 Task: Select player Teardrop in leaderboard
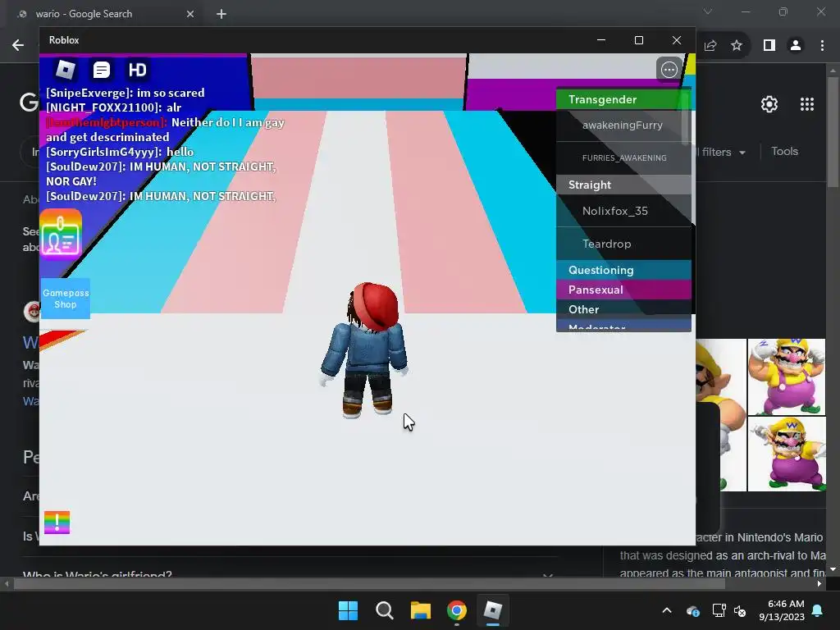point(623,244)
